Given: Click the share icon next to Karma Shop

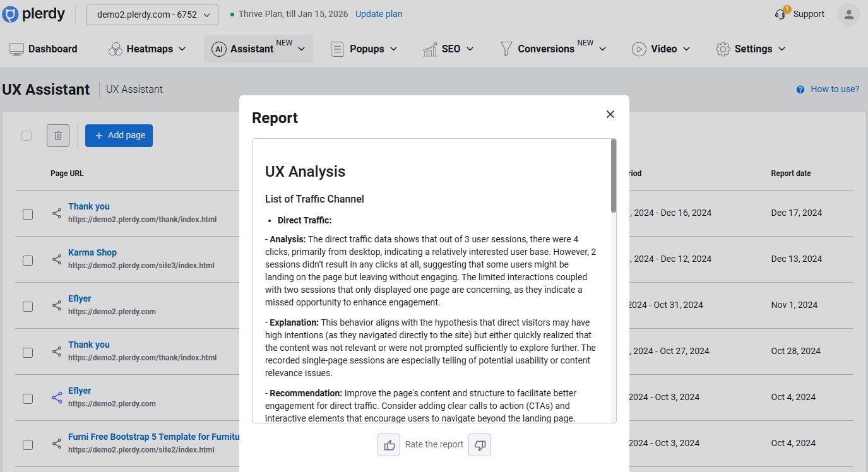Looking at the screenshot, I should tap(56, 259).
